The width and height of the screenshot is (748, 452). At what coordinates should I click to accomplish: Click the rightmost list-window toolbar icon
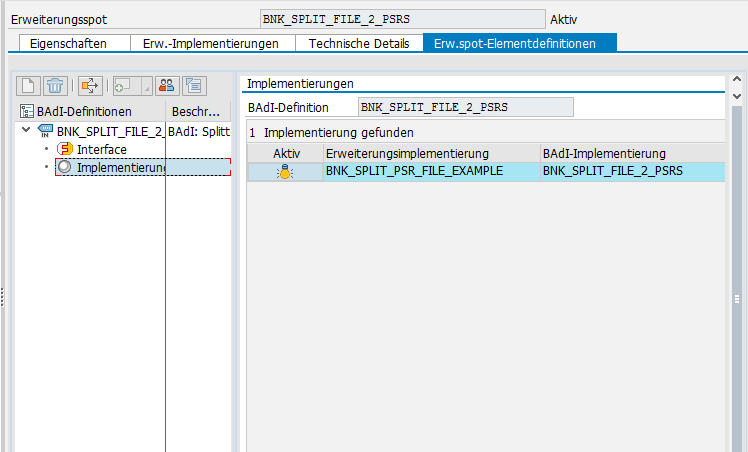coord(193,86)
